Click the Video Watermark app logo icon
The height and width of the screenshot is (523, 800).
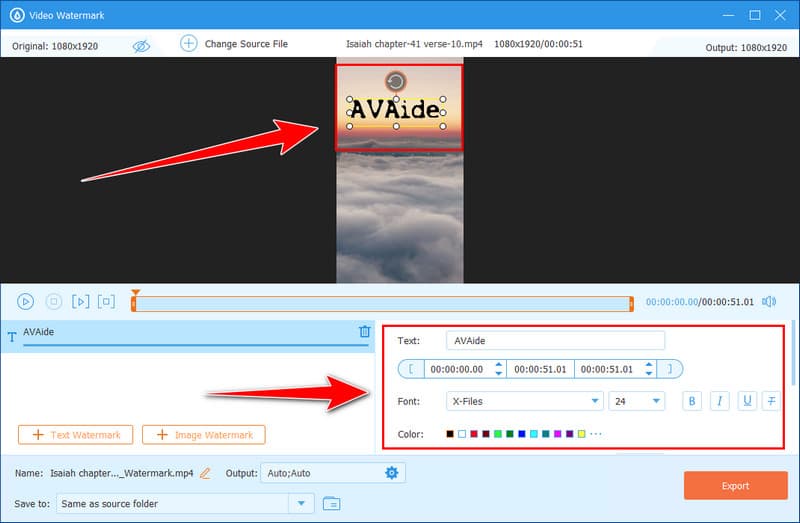(17, 15)
